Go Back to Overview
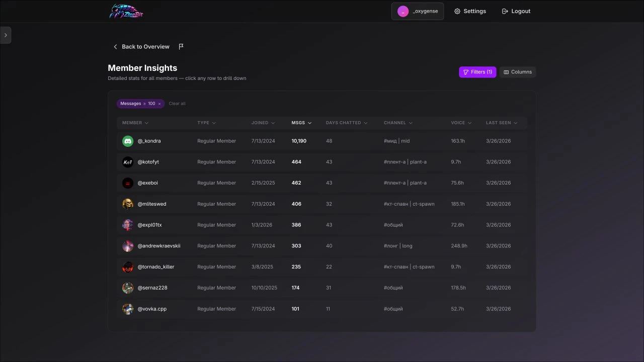The image size is (644, 362). (141, 47)
